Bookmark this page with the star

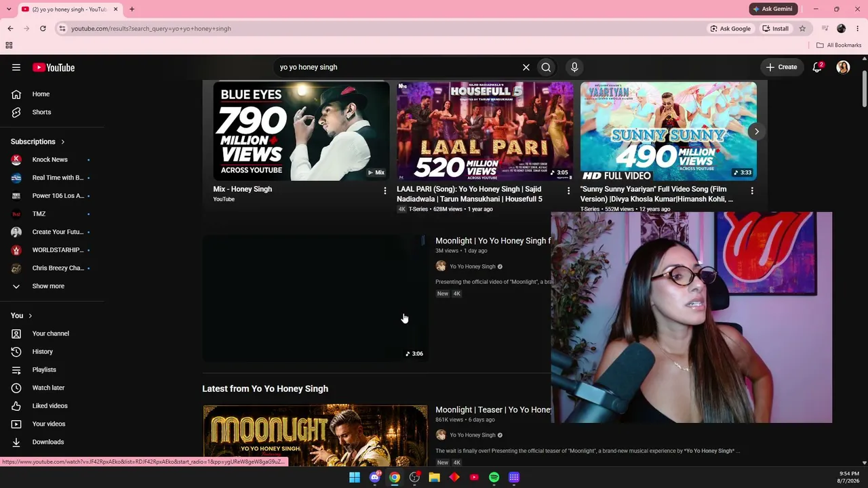coord(802,28)
